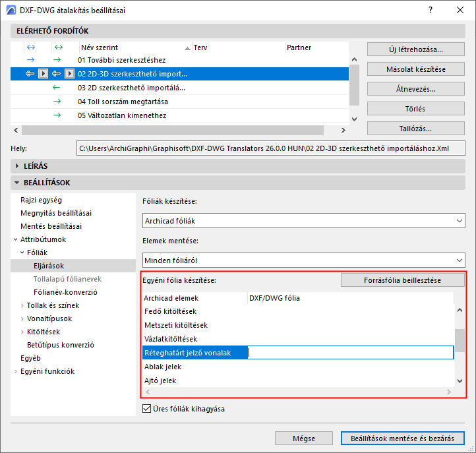Click the Mégse button

pyautogui.click(x=304, y=438)
